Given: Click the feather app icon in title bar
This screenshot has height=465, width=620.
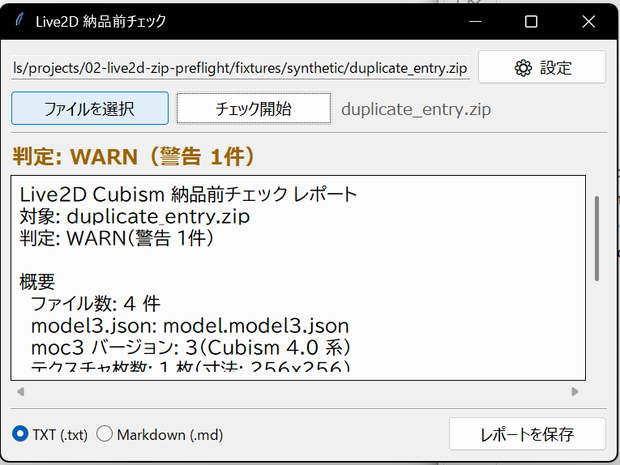Looking at the screenshot, I should click(19, 19).
